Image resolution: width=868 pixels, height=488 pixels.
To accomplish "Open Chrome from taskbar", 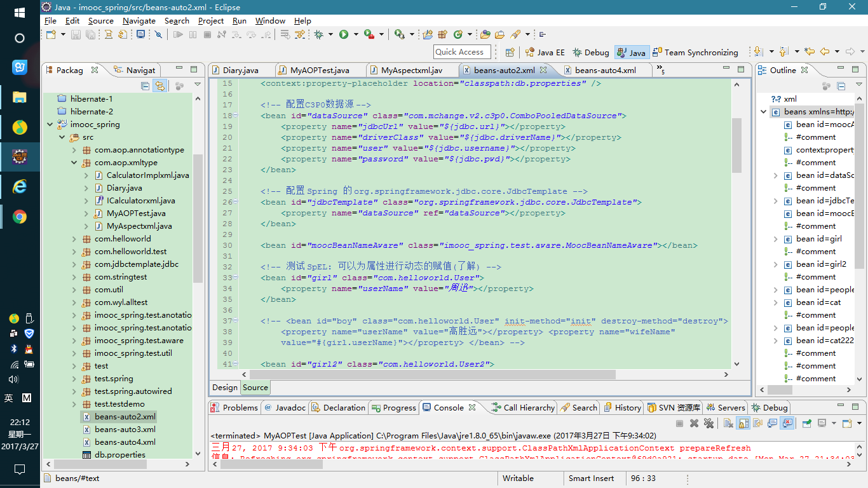I will click(x=20, y=217).
